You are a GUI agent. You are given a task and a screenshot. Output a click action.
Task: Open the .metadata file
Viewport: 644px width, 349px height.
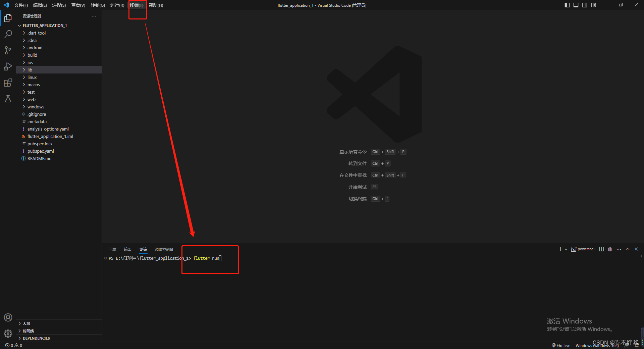59,121
